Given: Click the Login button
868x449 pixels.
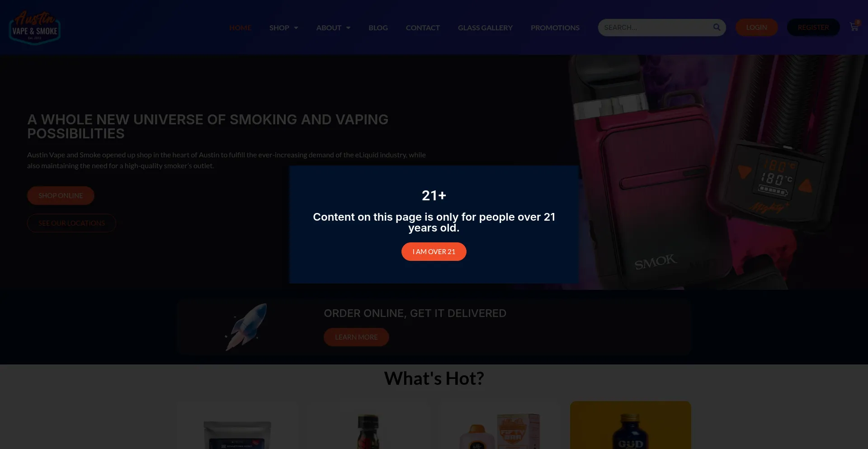Looking at the screenshot, I should [756, 27].
